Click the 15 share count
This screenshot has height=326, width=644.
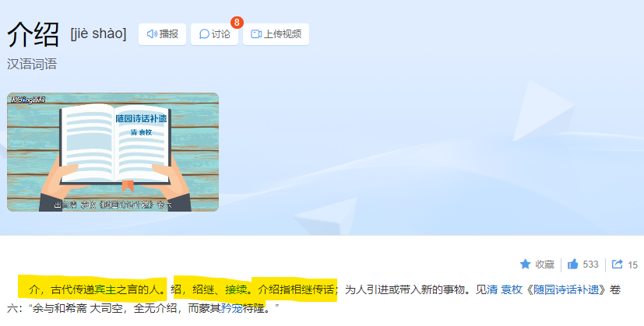tap(632, 265)
